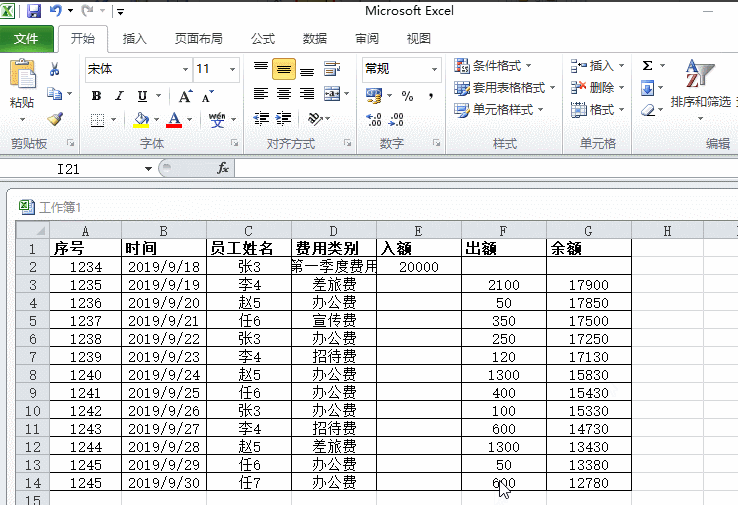Click the accounting number format icon

tap(374, 96)
